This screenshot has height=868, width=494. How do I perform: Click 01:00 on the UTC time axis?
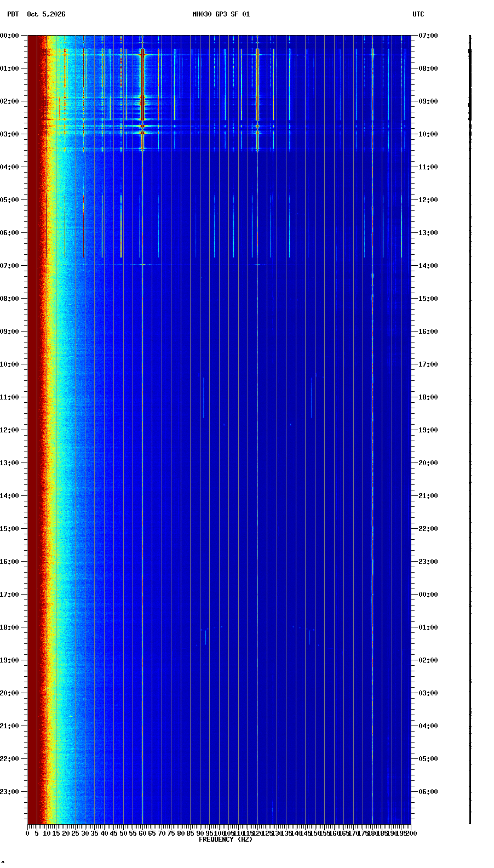click(x=428, y=627)
